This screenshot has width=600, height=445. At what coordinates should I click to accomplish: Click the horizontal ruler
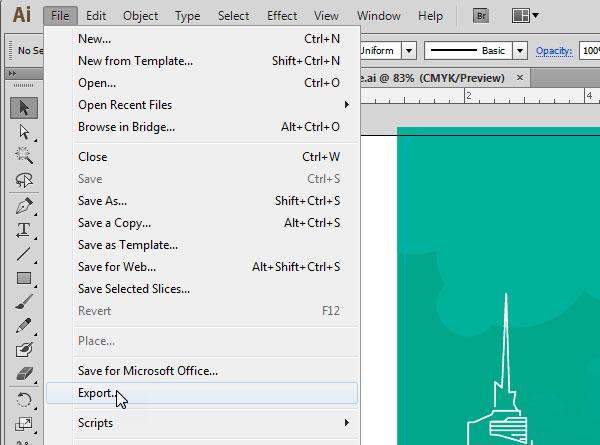click(480, 96)
